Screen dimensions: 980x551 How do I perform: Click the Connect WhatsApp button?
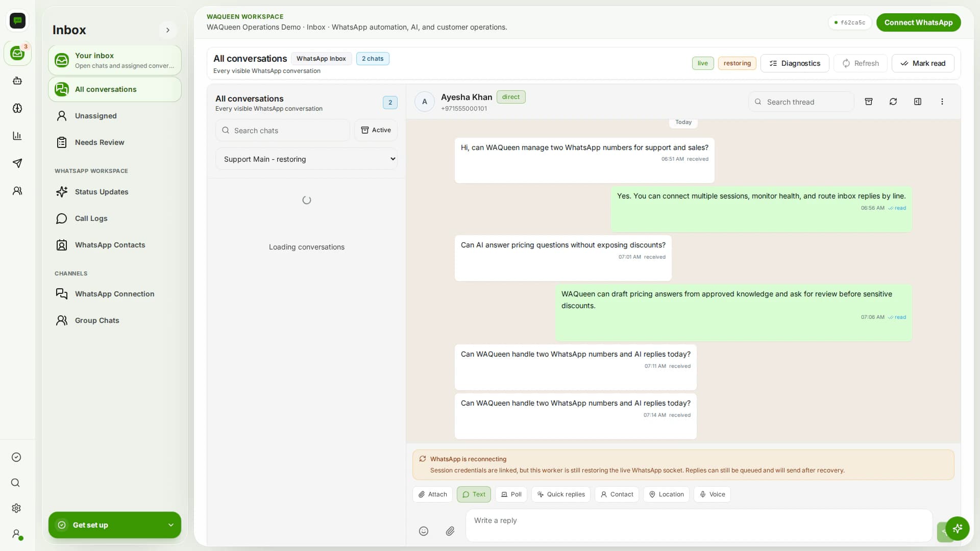pos(918,22)
